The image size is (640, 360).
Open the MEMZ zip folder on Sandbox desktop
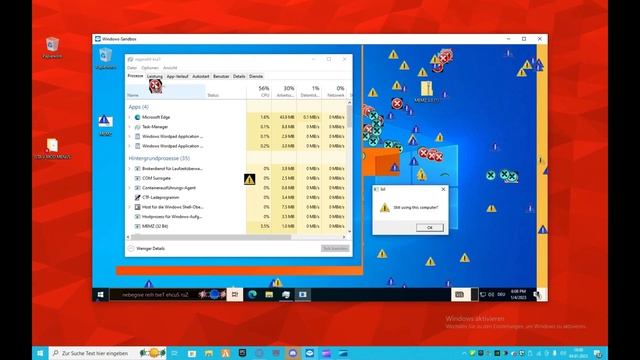427,91
